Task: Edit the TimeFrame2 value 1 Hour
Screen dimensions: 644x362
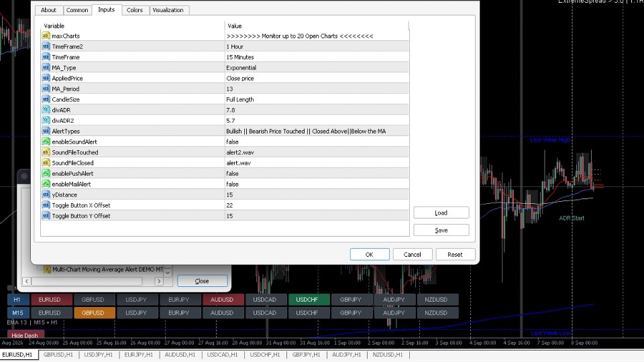Action: point(317,46)
